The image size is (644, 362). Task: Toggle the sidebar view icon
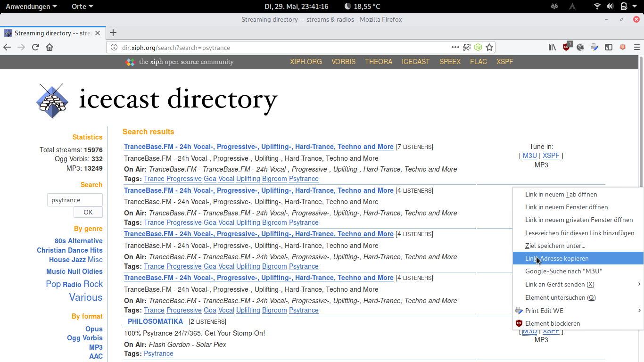[609, 47]
